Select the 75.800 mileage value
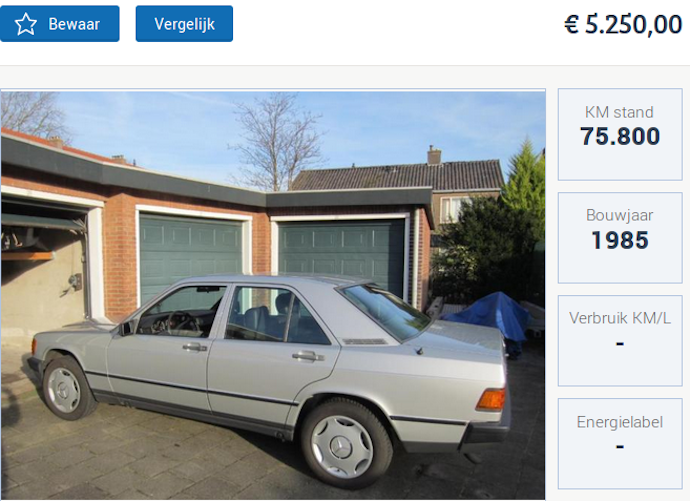The image size is (690, 501). (620, 136)
